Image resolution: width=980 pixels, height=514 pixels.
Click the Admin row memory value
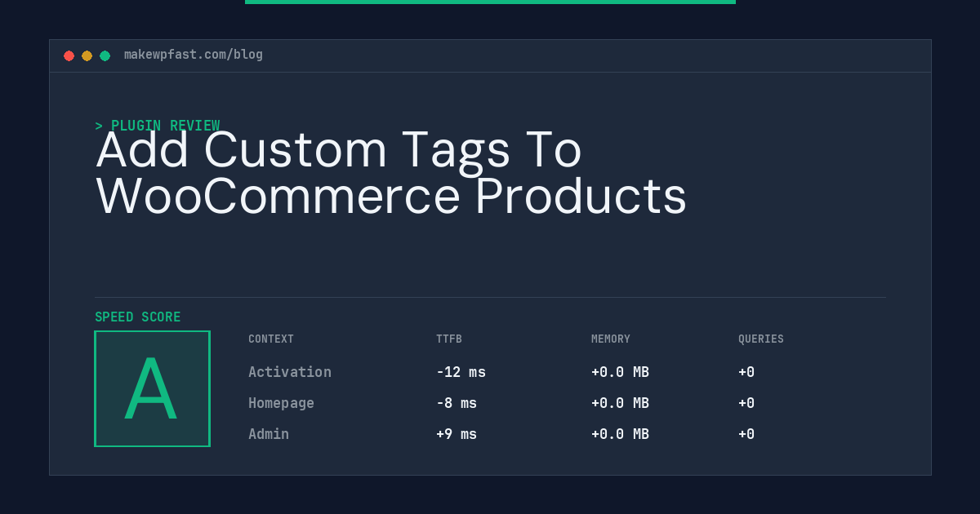point(620,434)
